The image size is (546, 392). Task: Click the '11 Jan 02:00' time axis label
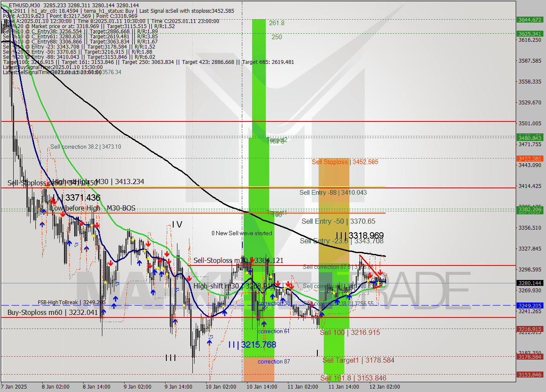coord(303,387)
